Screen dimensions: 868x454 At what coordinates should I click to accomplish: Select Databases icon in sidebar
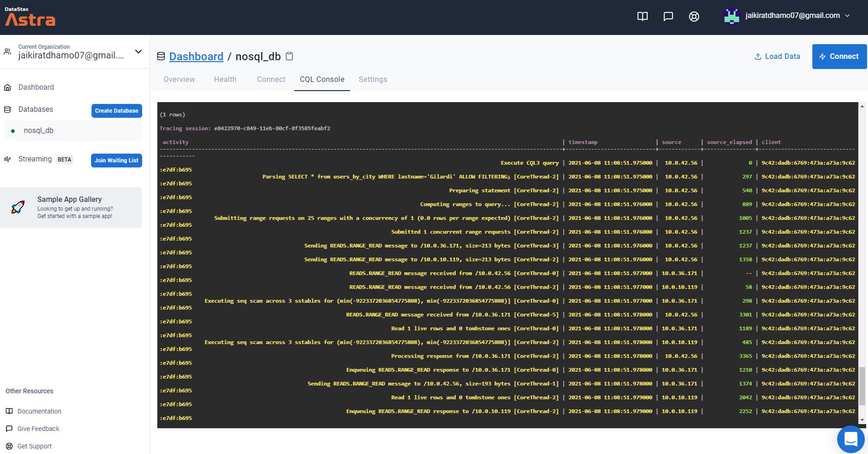(x=7, y=109)
